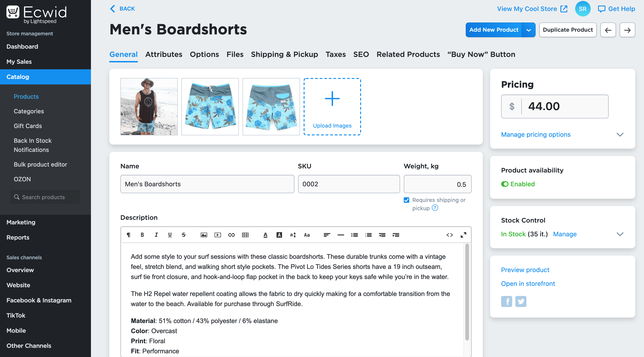Open the Add New Product dropdown arrow
The width and height of the screenshot is (644, 357).
pos(529,30)
